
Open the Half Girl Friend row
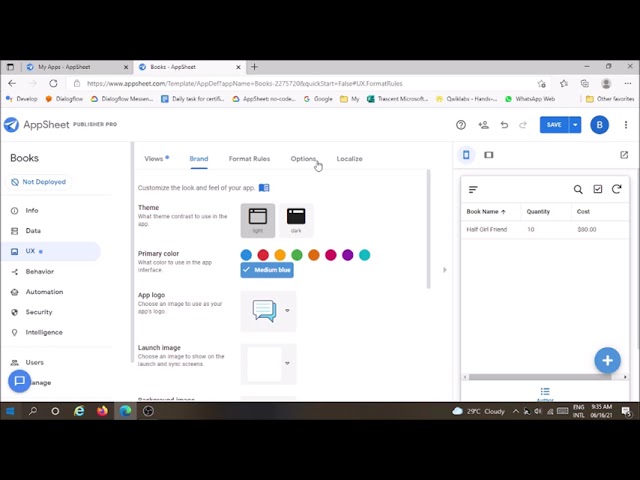pyautogui.click(x=545, y=229)
